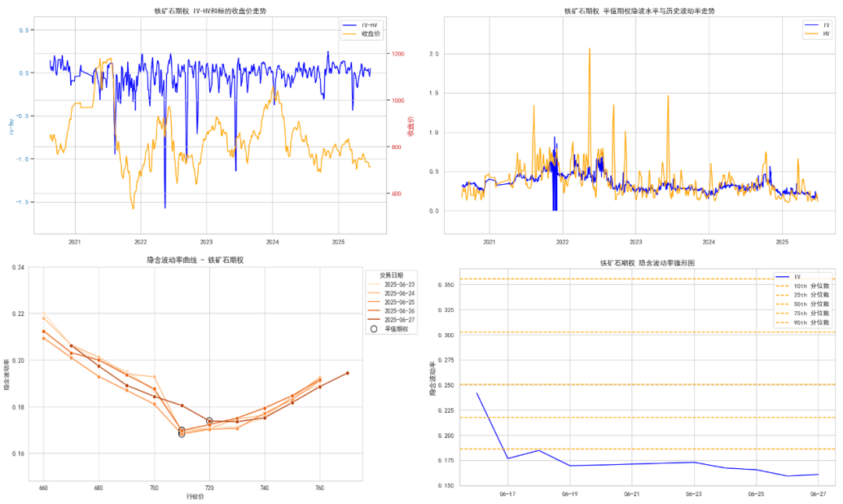Click the 铁矿石期权 隐含波动率锥形图 chart title
843x504 pixels.
point(647,263)
